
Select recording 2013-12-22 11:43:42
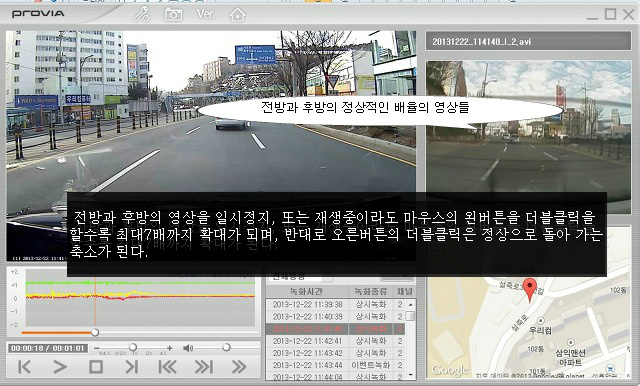[337, 353]
